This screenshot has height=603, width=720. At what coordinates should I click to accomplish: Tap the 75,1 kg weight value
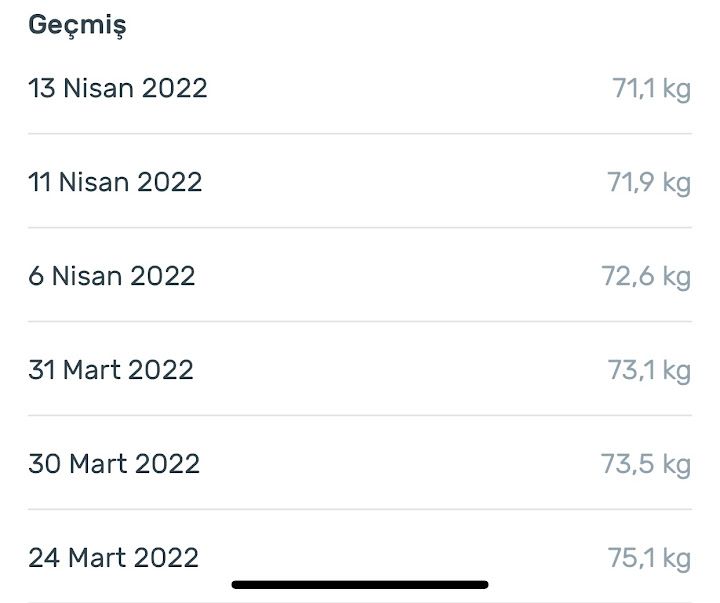point(649,558)
